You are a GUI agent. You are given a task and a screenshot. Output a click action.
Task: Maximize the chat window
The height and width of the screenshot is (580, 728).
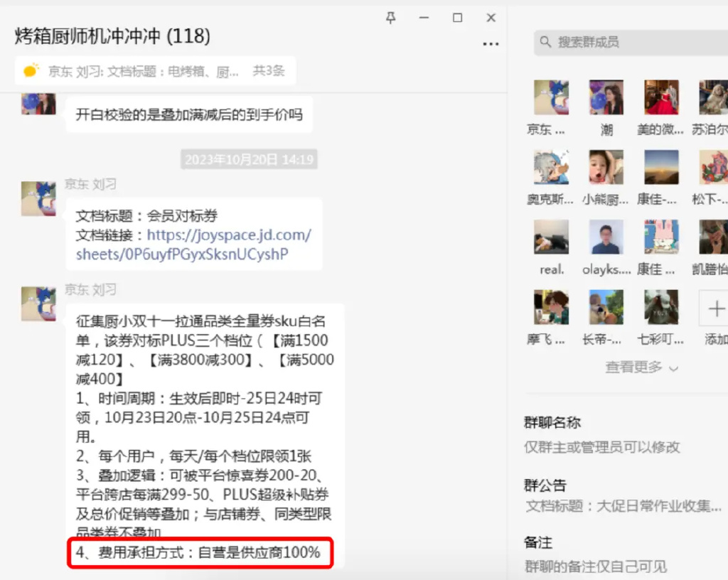(457, 18)
